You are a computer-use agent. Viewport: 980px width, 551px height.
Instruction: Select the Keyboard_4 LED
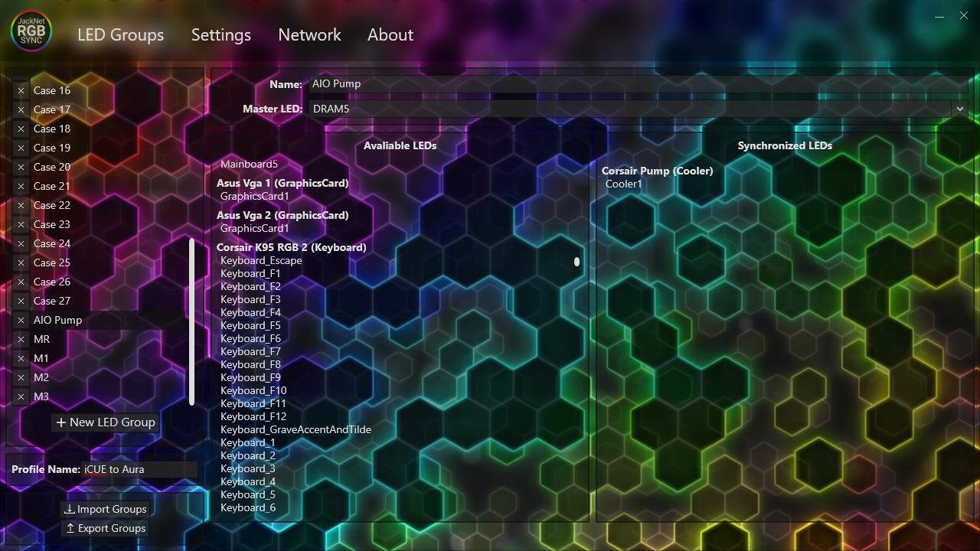pos(247,481)
